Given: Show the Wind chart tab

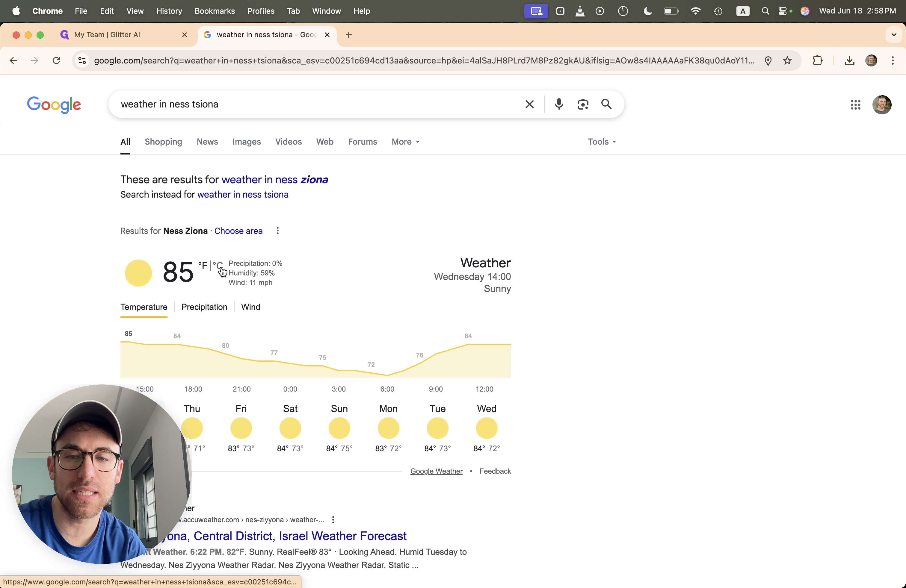Looking at the screenshot, I should [250, 307].
